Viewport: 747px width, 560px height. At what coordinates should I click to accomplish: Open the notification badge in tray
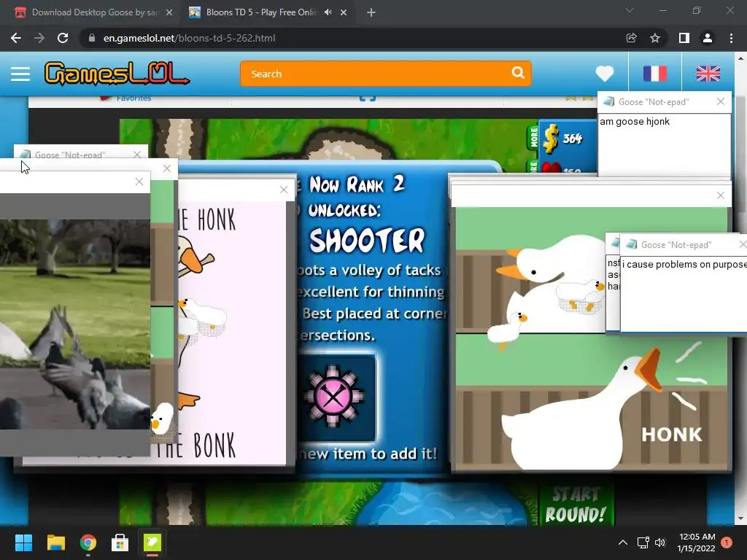[x=727, y=542]
